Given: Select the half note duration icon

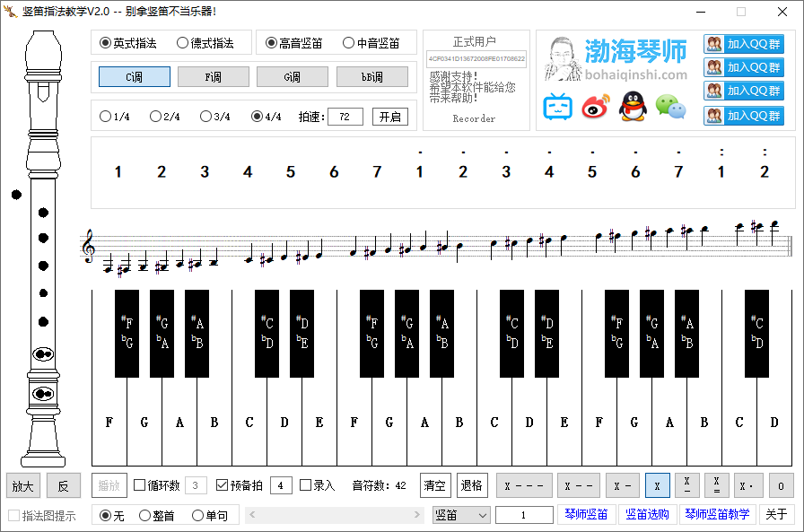Looking at the screenshot, I should click(579, 484).
